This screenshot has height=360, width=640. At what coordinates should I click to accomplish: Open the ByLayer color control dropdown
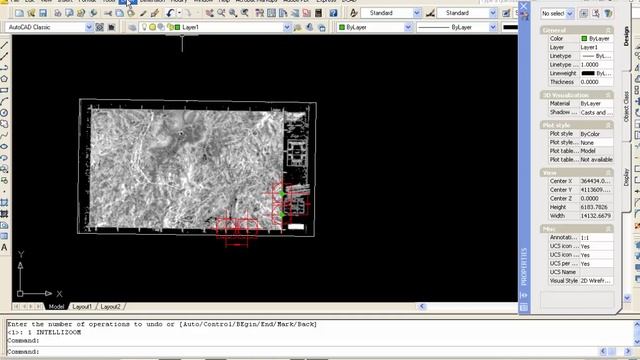click(x=408, y=27)
